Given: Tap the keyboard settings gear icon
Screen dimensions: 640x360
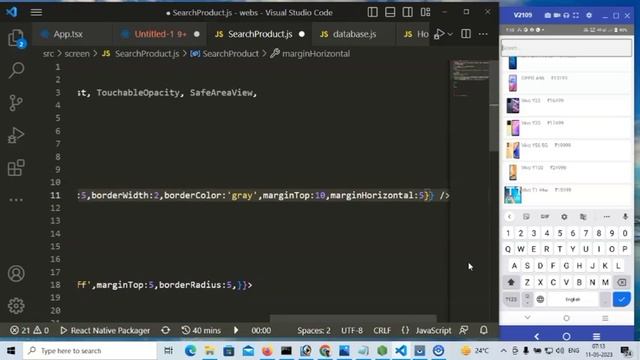Looking at the screenshot, I should [564, 217].
